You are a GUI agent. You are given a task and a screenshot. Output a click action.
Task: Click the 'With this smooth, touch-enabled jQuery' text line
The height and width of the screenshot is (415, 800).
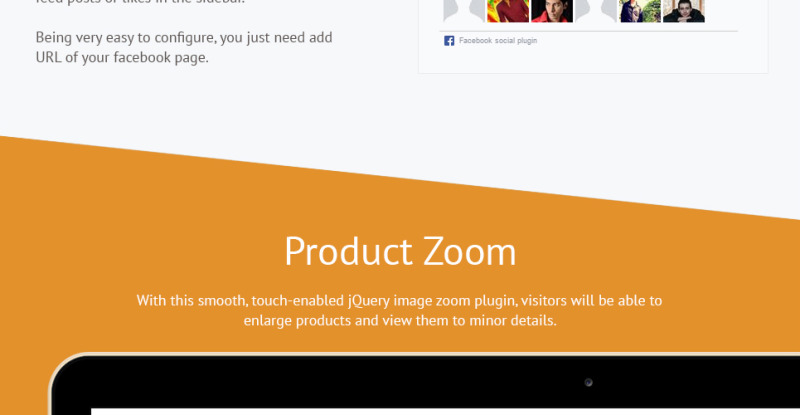(399, 300)
